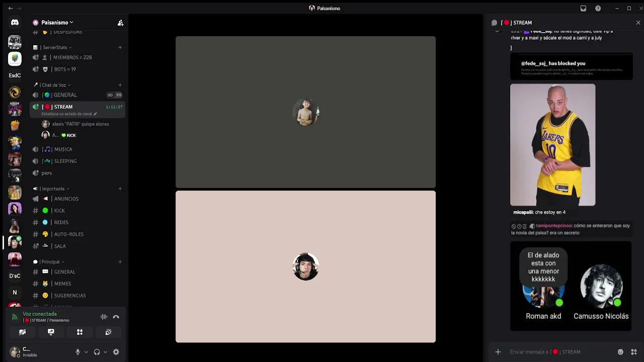Open the apps icon in the chat input
644x362 pixels.
634,352
